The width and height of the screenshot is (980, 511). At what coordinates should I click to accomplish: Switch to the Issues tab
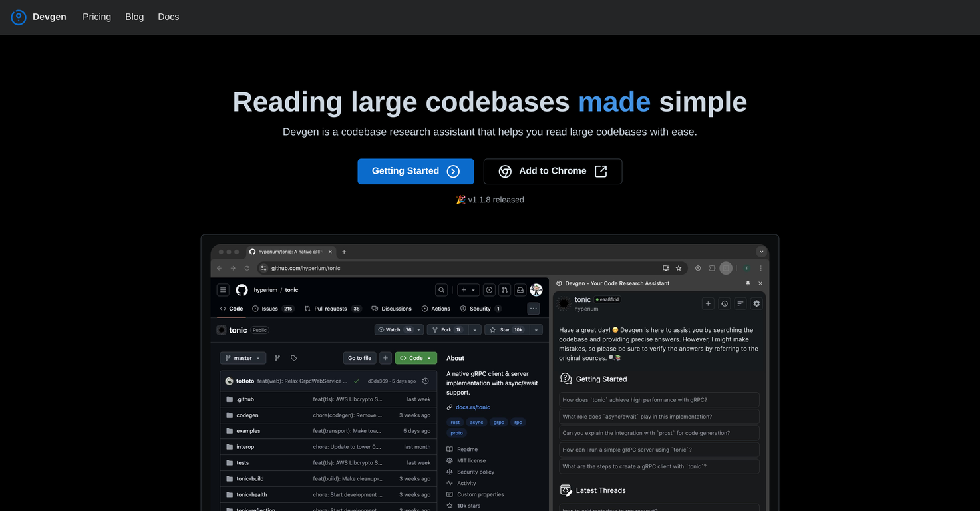click(268, 309)
